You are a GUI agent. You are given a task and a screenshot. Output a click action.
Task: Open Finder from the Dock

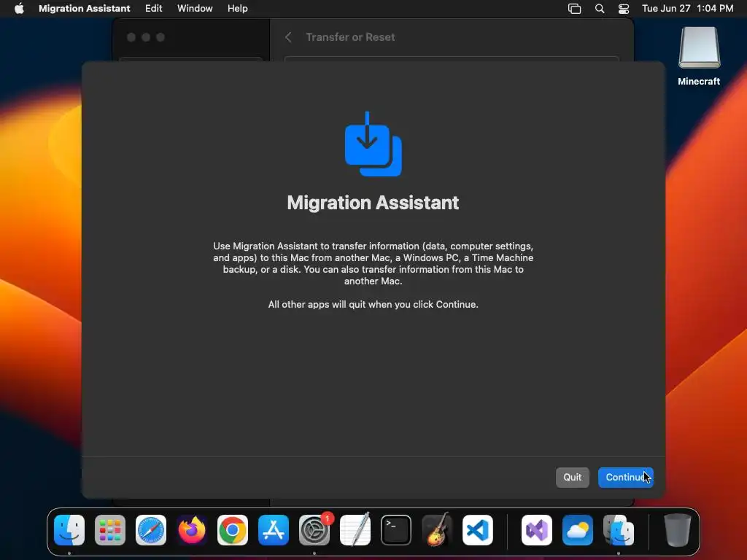tap(69, 530)
